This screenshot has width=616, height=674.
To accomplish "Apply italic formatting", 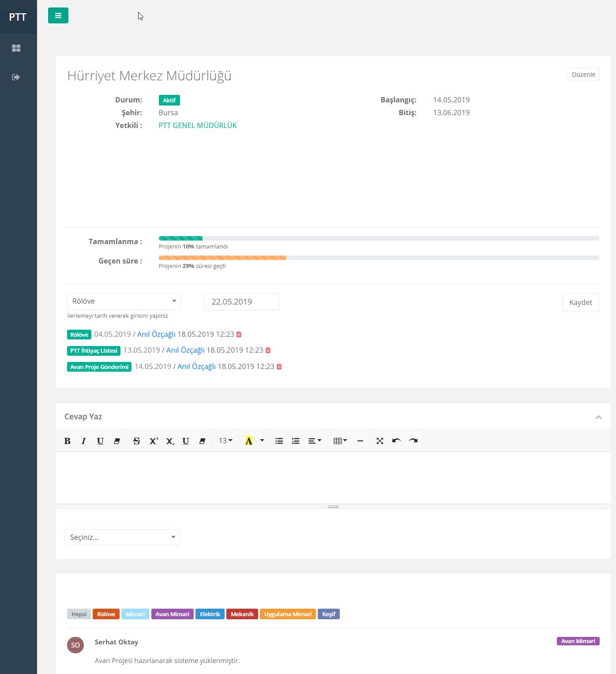I will coord(83,441).
